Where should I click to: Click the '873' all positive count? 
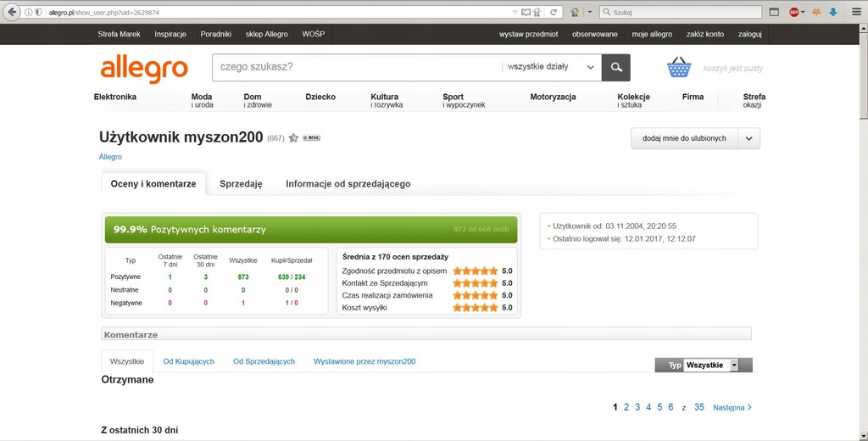tap(243, 277)
